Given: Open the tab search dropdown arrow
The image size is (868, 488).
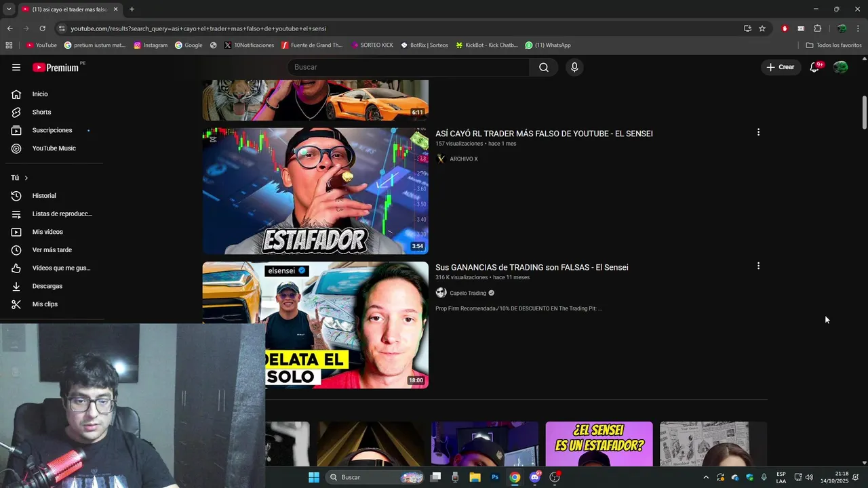Looking at the screenshot, I should (x=9, y=9).
